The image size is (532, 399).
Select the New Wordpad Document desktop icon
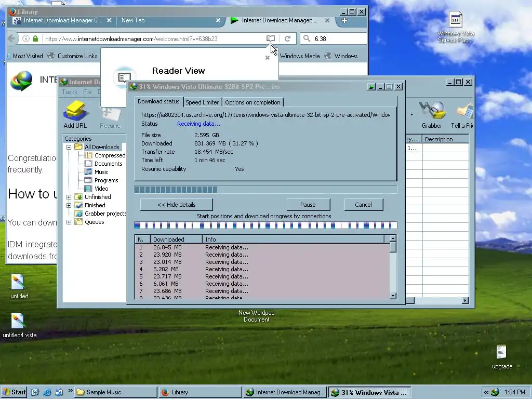pos(256,316)
